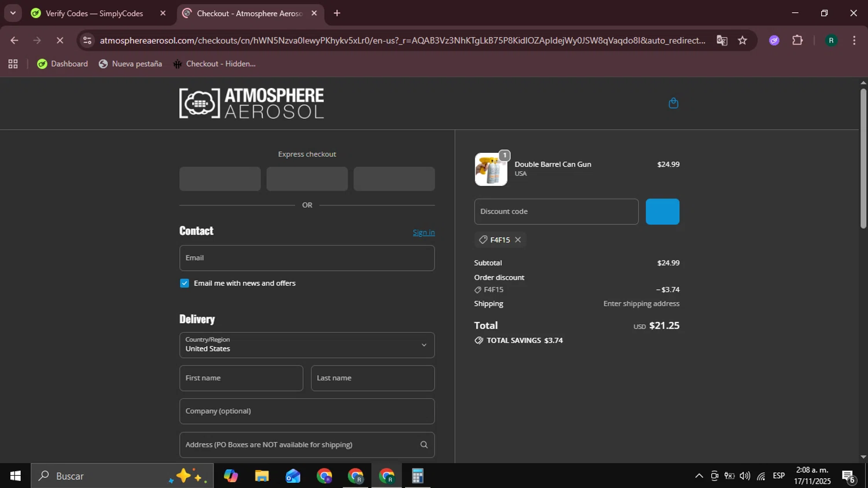
Task: Open a new browser tab
Action: click(337, 13)
